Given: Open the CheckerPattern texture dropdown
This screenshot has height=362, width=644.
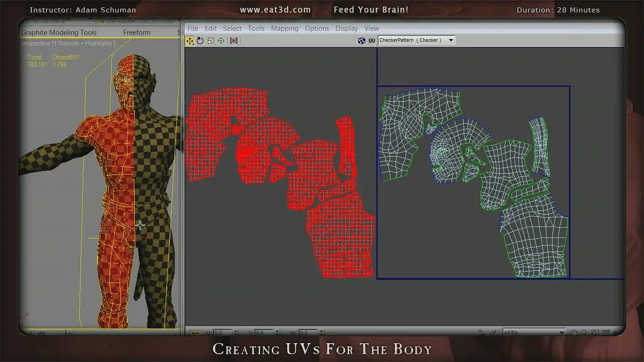Looking at the screenshot, I should pos(417,40).
